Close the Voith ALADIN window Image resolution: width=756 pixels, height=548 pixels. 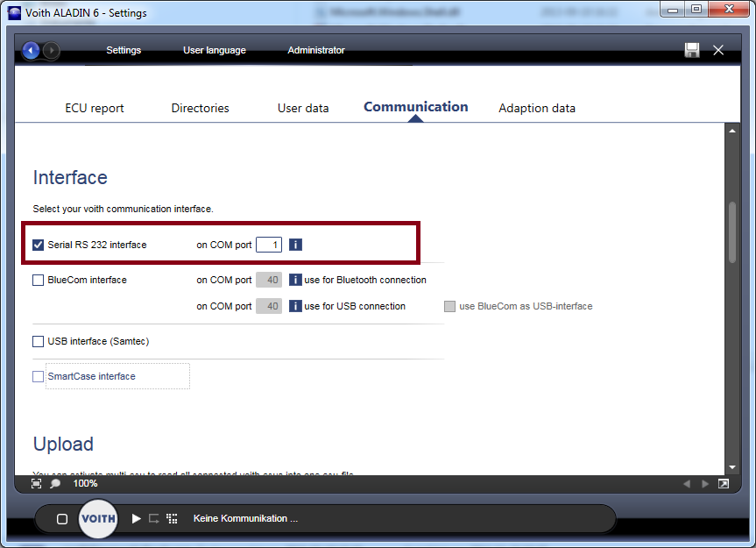click(x=730, y=10)
